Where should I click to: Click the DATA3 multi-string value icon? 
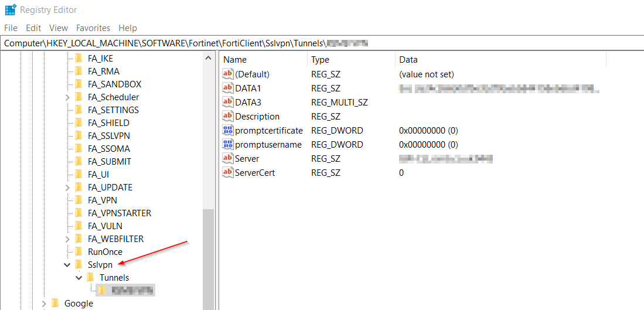pyautogui.click(x=227, y=102)
